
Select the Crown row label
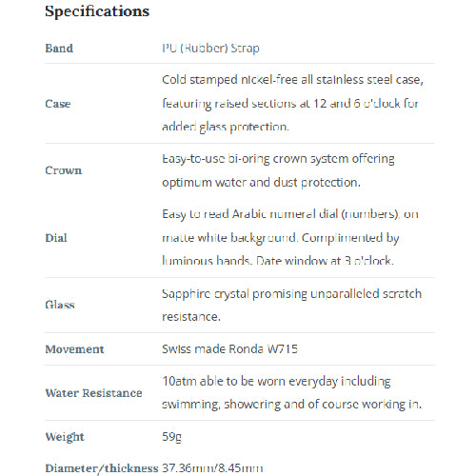point(64,170)
